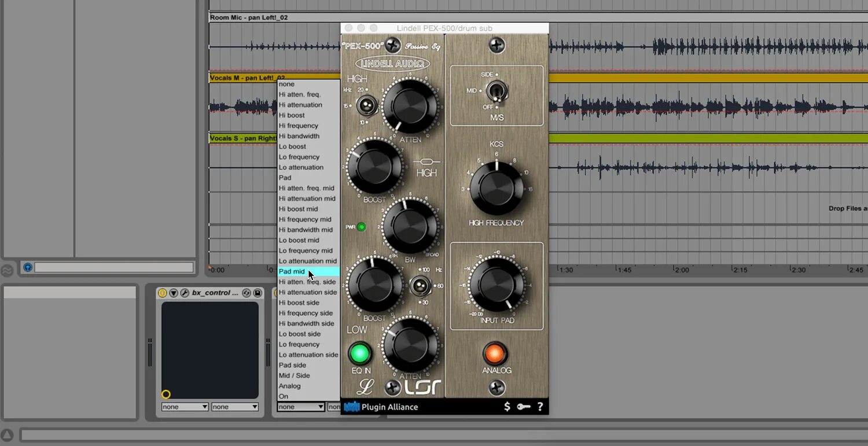Viewport: 868px width, 446px height.
Task: Click the INPUT PAD knob
Action: 496,285
